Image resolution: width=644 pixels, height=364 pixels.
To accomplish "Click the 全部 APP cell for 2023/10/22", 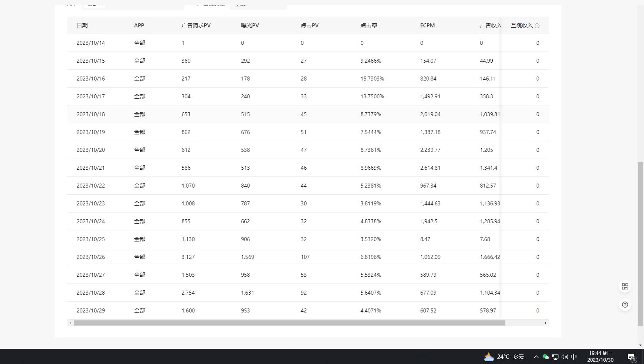I will (x=139, y=186).
